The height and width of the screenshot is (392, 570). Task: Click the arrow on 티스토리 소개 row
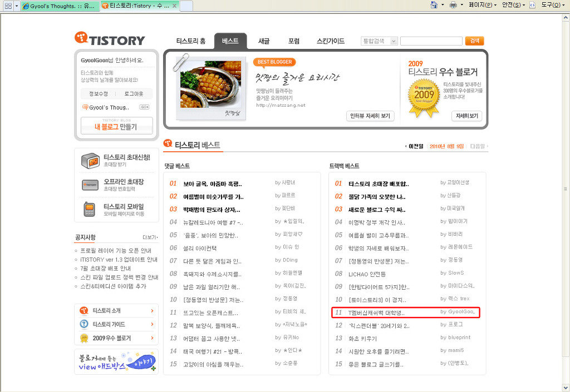152,311
